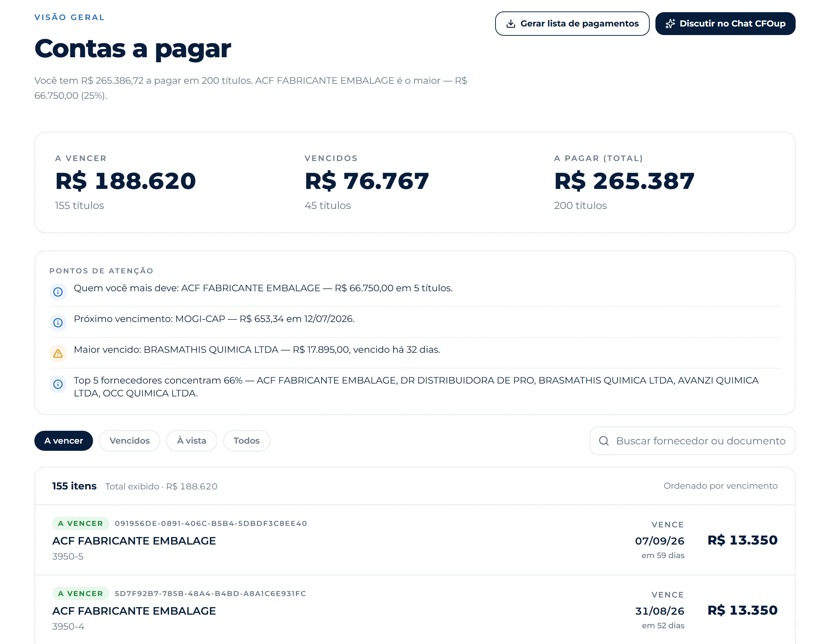Image resolution: width=830 pixels, height=644 pixels.
Task: Open the ACF FABRICANTE EMBALAGE row 3950-5
Action: (415, 540)
